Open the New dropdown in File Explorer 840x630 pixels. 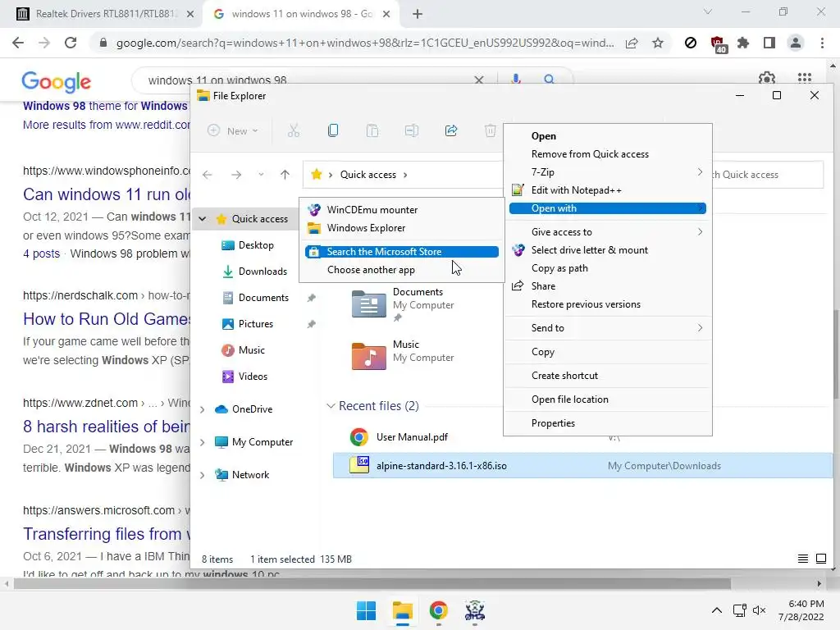(x=233, y=130)
